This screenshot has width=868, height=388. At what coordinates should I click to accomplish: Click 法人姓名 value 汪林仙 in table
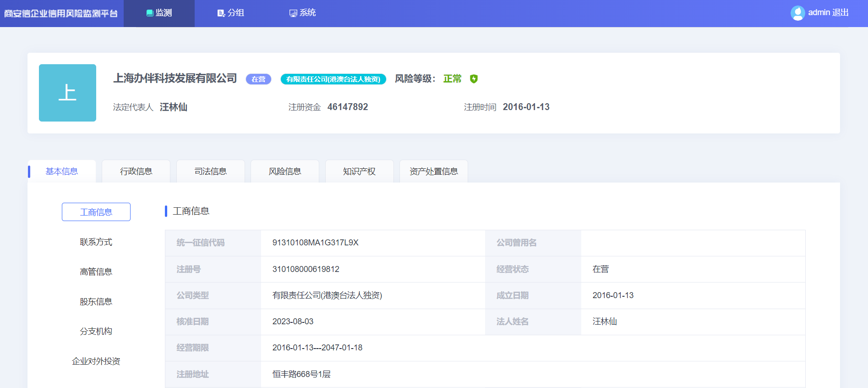click(605, 321)
